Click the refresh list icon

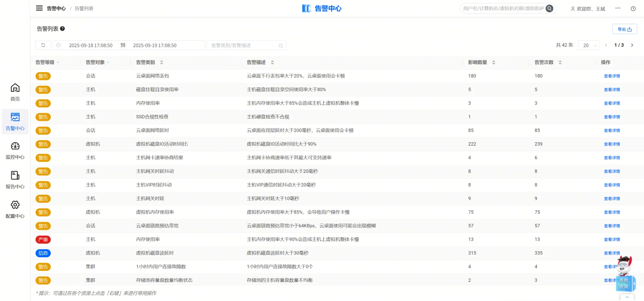[43, 45]
